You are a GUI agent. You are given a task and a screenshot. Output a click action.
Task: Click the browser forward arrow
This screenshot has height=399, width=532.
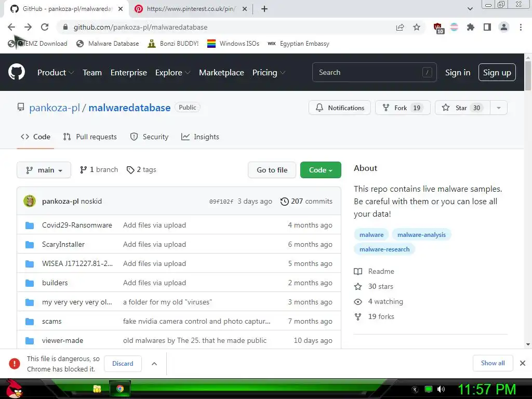[28, 27]
